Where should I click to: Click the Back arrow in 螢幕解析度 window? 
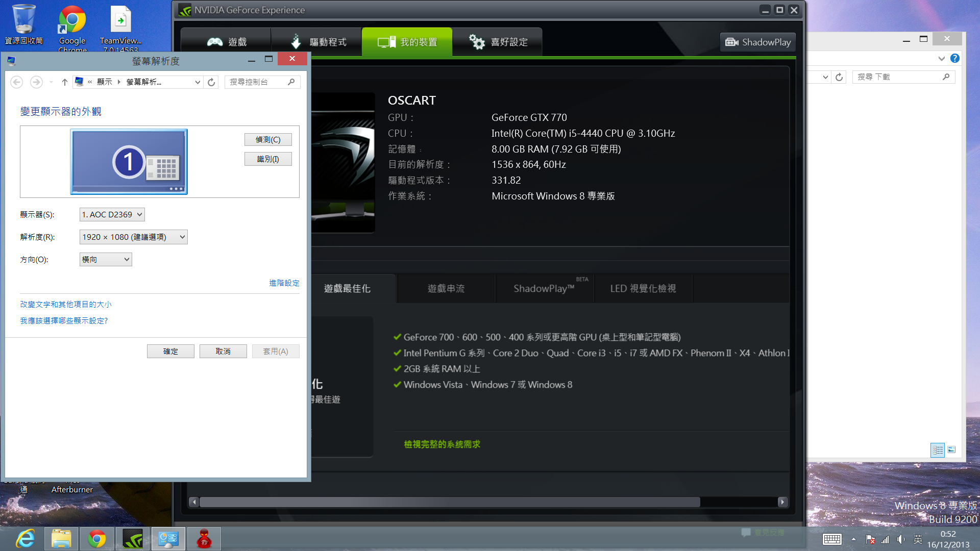16,82
